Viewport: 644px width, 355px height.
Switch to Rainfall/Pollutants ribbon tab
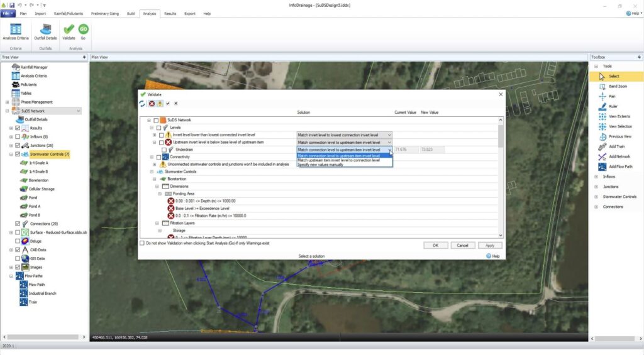(68, 14)
